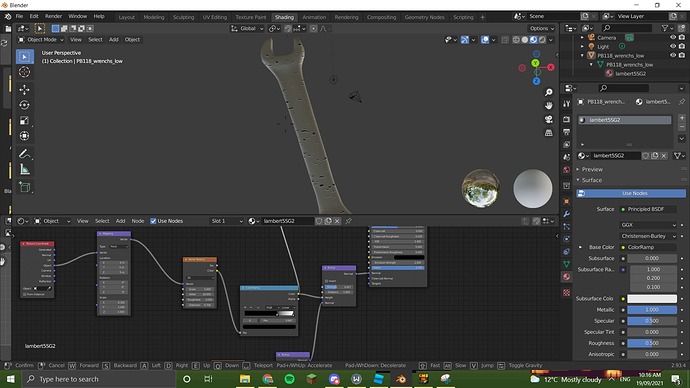Hide the Light object in outliner

tap(672, 46)
